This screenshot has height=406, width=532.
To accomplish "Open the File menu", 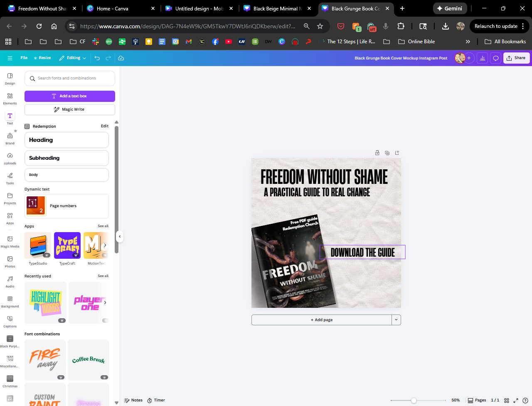I will tap(24, 58).
